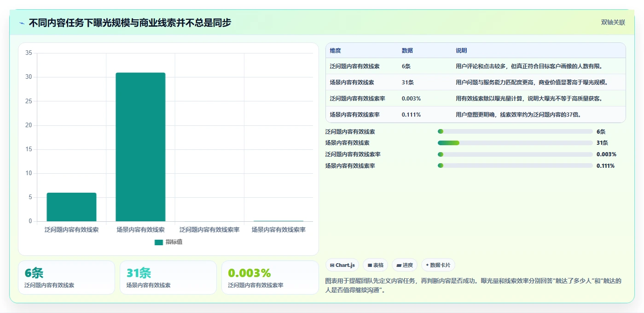
Task: Open the 6条 data card
Action: click(x=66, y=278)
